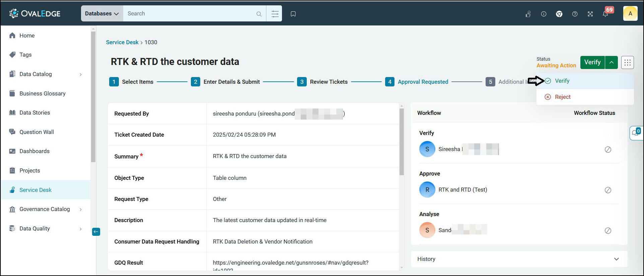
Task: Open advanced search filter icon
Action: pyautogui.click(x=275, y=14)
